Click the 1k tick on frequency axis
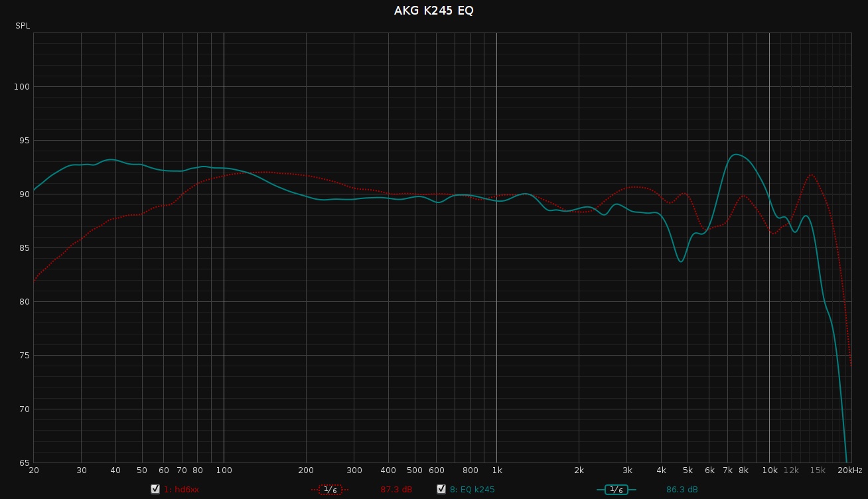 tap(496, 470)
